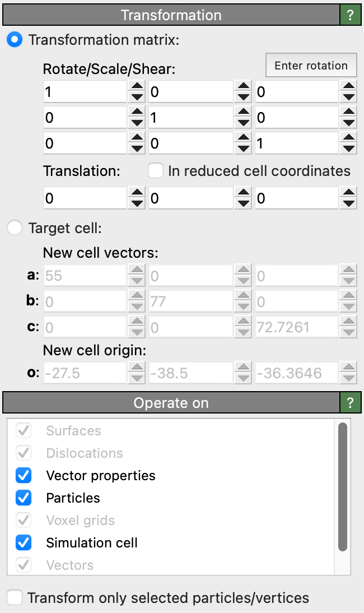This screenshot has width=364, height=613.
Task: Select the Target cell radio option
Action: click(x=15, y=227)
